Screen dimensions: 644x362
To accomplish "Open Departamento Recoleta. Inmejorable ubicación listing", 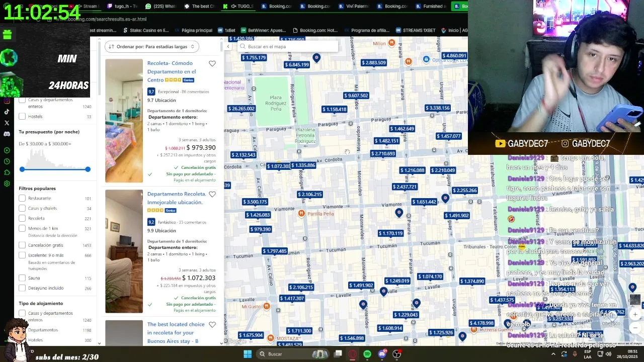I will point(176,198).
